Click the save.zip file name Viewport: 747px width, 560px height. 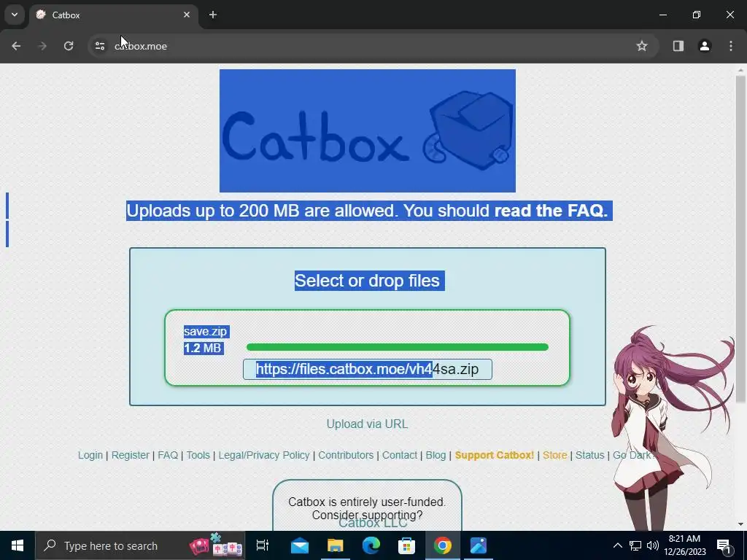205,332
